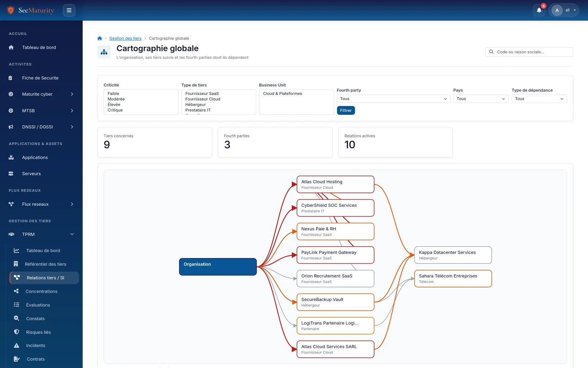Click the Constats magnifier icon
The height and width of the screenshot is (368, 588).
click(x=17, y=318)
